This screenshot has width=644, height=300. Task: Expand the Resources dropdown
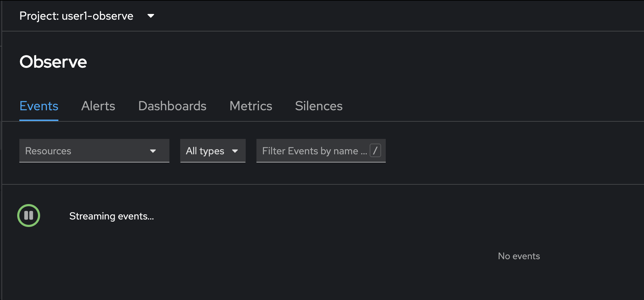point(94,151)
